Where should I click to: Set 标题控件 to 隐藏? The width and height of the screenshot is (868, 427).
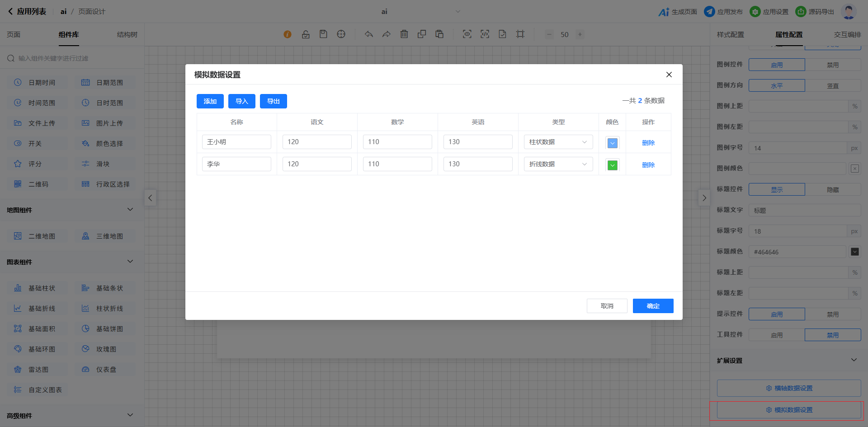pyautogui.click(x=833, y=190)
